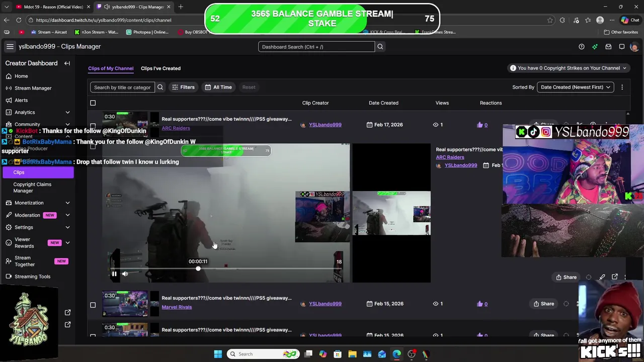644x362 pixels.
Task: Open the mail inbox icon in top bar
Action: pyautogui.click(x=608, y=47)
